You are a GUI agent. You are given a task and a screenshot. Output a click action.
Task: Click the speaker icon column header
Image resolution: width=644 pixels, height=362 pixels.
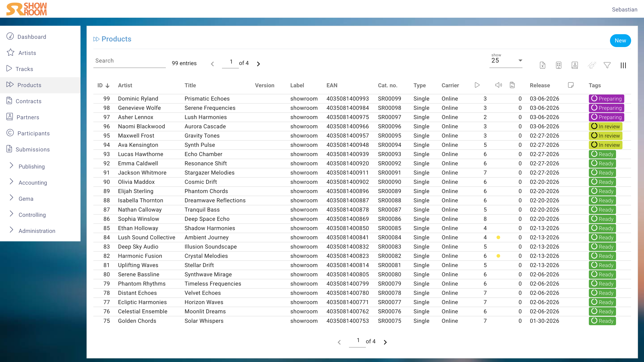click(x=498, y=85)
